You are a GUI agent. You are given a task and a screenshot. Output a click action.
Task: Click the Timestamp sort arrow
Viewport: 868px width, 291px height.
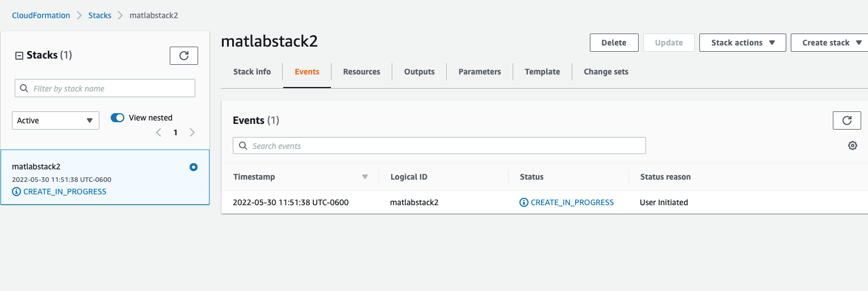tap(365, 177)
